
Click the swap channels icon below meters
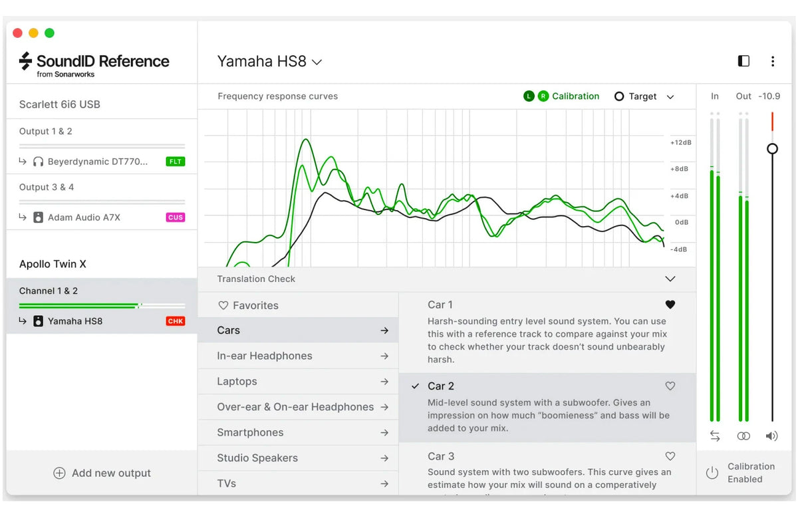[x=715, y=436]
